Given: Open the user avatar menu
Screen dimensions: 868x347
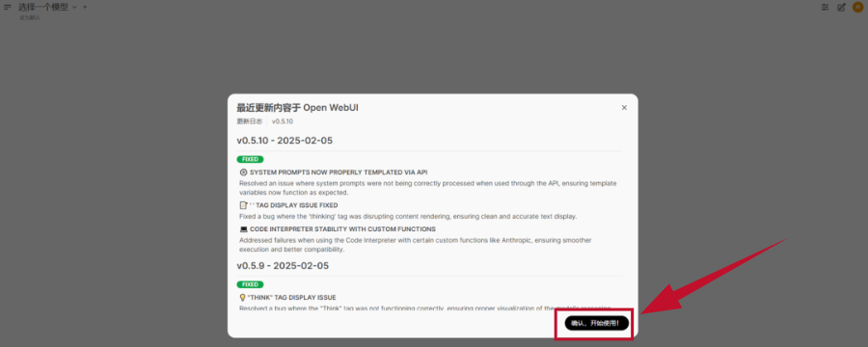Looking at the screenshot, I should 857,7.
